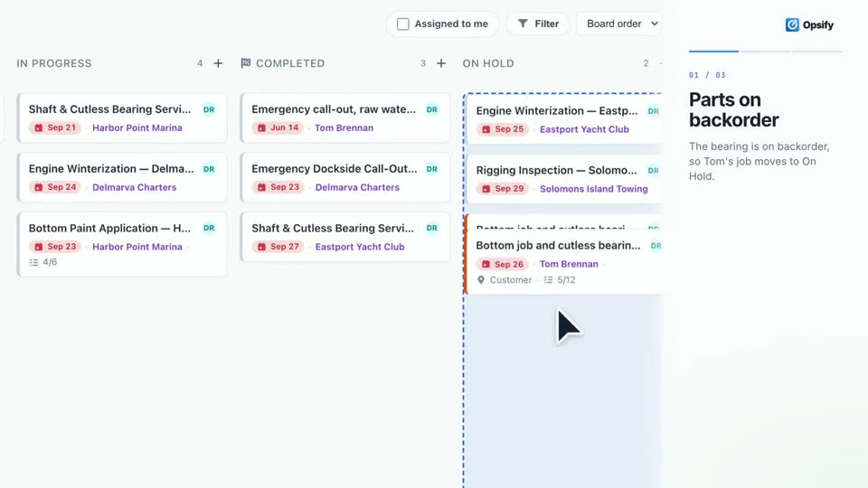Open the Emergency Dockside Call-Out card
Viewport: 868px width, 488px height.
(x=345, y=178)
